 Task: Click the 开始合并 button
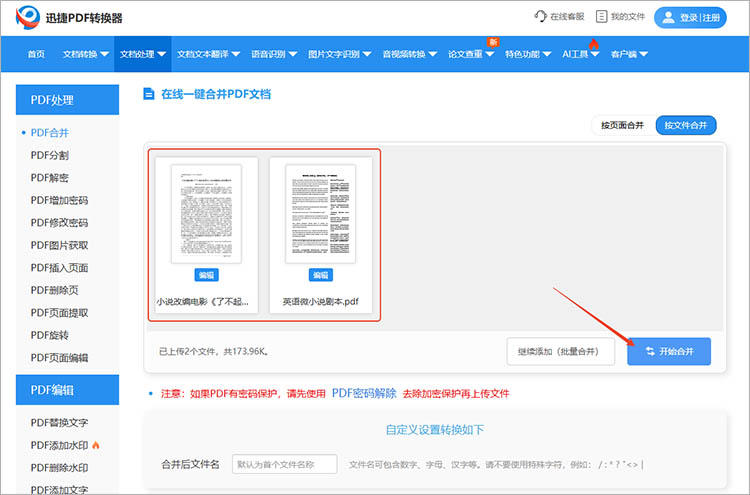668,351
